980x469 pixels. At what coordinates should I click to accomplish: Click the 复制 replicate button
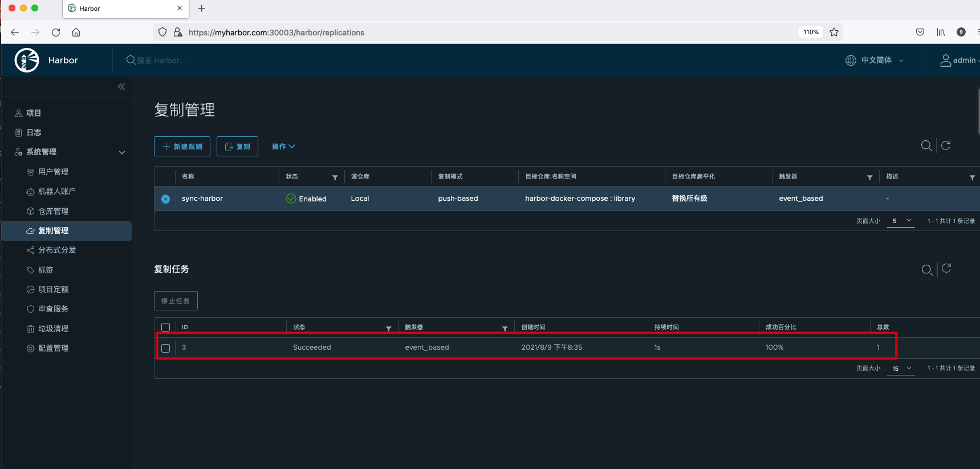point(237,146)
